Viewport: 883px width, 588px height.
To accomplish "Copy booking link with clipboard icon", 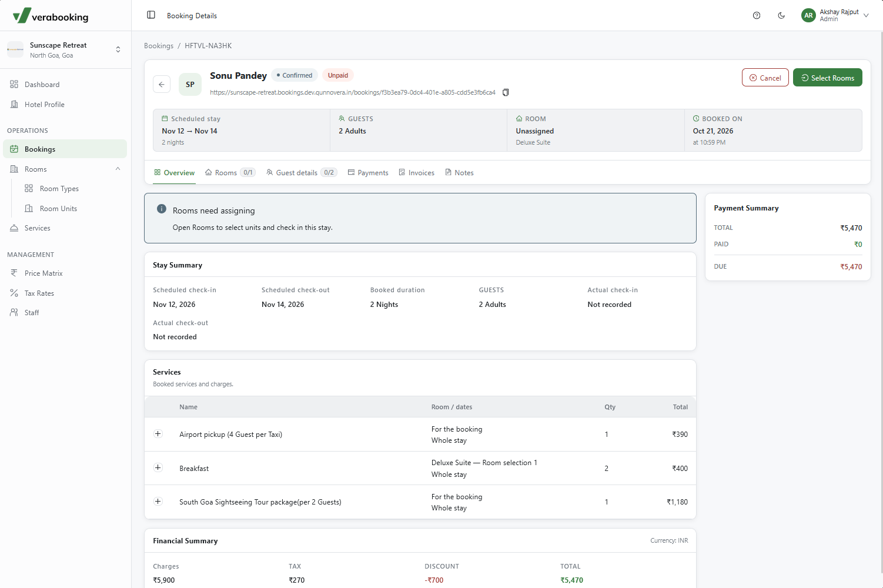I will point(506,92).
